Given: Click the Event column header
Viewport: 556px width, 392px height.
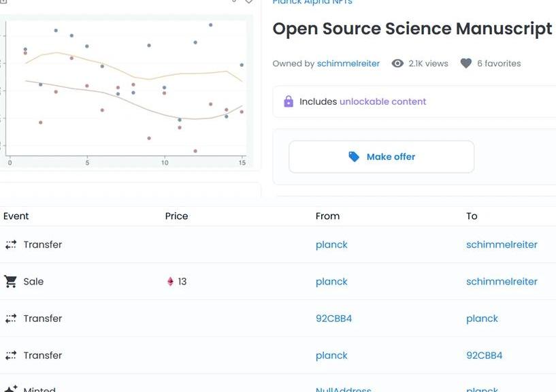Looking at the screenshot, I should pos(16,216).
